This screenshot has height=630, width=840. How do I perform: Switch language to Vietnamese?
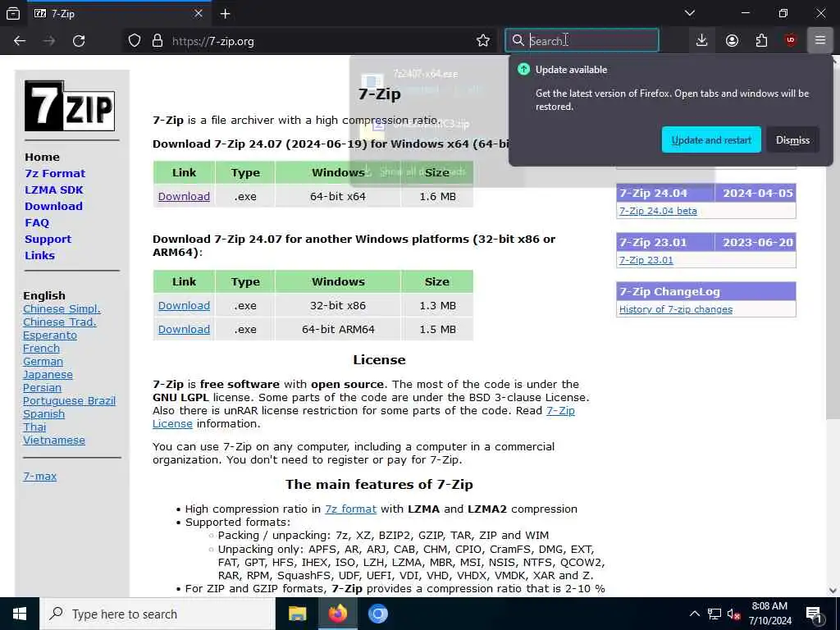click(54, 441)
